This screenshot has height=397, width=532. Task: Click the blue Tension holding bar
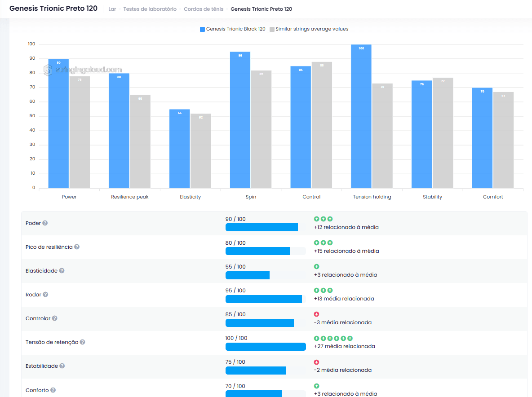(x=361, y=117)
